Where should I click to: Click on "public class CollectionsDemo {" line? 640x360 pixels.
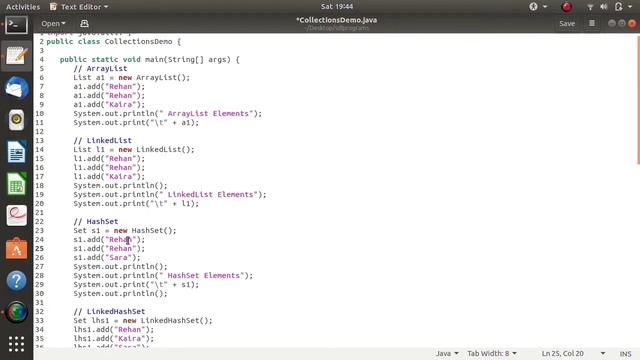click(x=113, y=42)
